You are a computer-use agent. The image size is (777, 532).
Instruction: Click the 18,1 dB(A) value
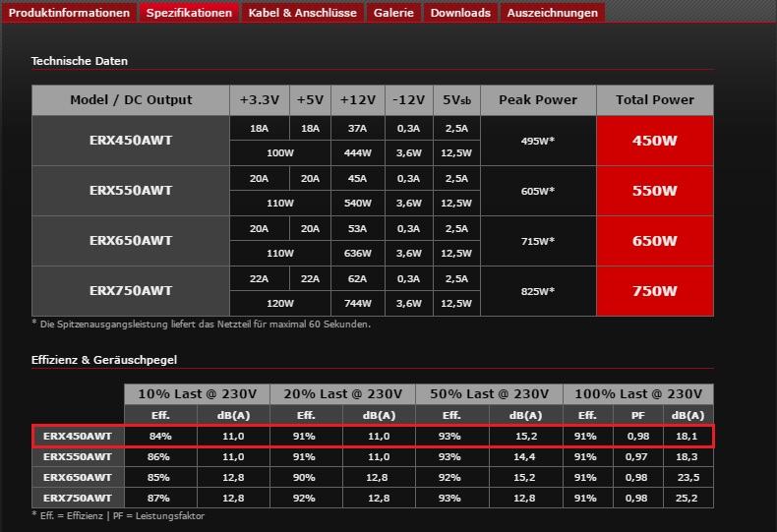coord(687,437)
